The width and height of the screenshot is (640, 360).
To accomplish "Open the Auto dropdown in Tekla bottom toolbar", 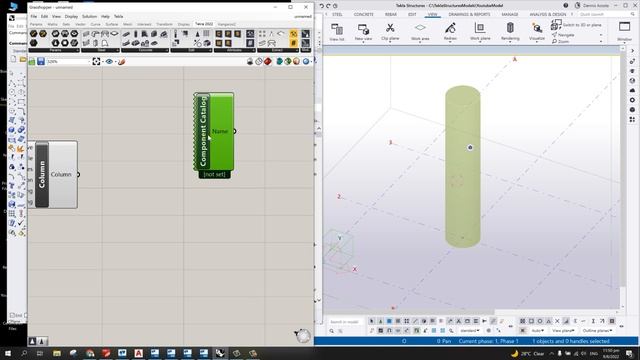I will click(x=538, y=330).
